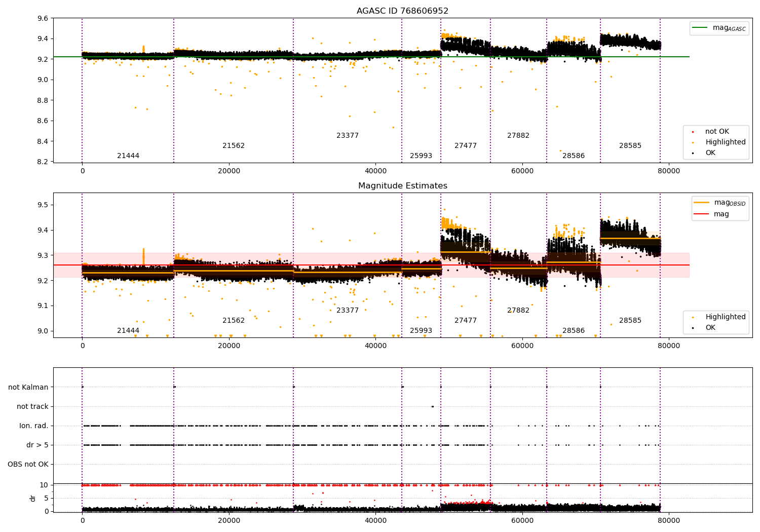Click the 8.2 y-axis tick label
The width and height of the screenshot is (760, 532).
click(43, 162)
